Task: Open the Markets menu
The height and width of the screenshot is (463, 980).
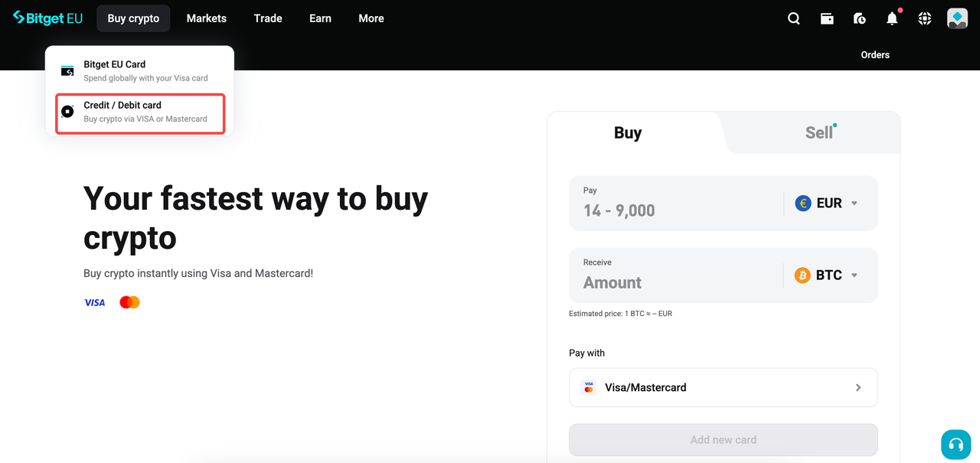Action: tap(207, 18)
